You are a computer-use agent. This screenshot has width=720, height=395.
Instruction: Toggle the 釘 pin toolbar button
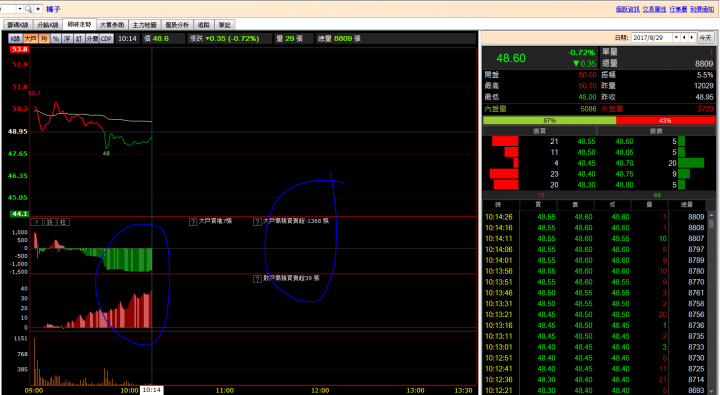79,39
